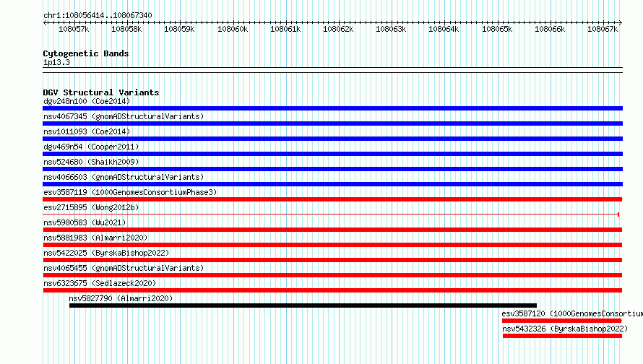This screenshot has width=643, height=364.
Task: Click ruler position 108057k
Action: tap(74, 29)
